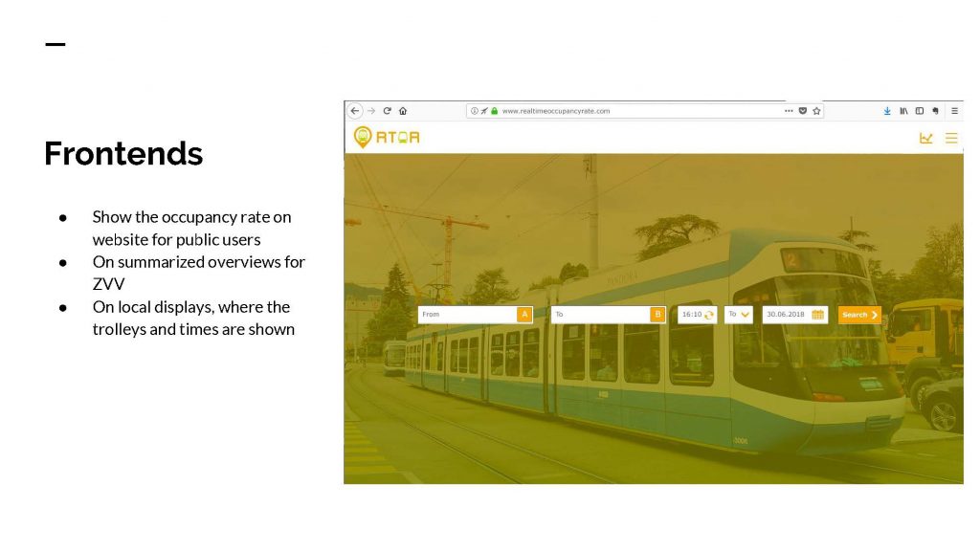Open the Firefox library icon
The width and height of the screenshot is (980, 551).
(x=903, y=111)
